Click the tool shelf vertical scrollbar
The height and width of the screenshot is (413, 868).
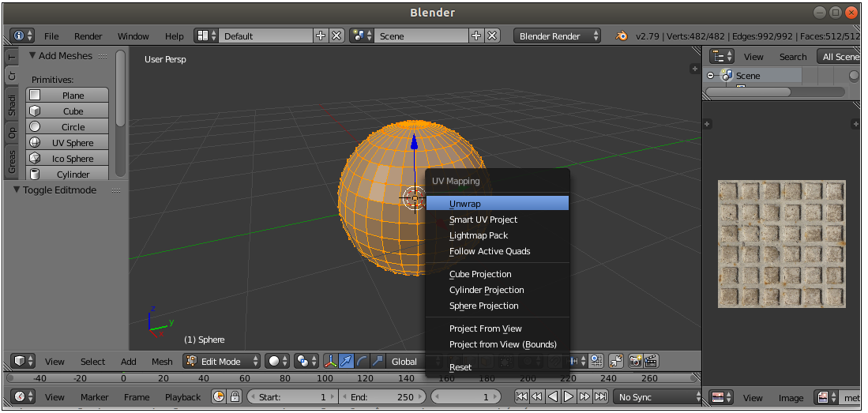pos(120,88)
